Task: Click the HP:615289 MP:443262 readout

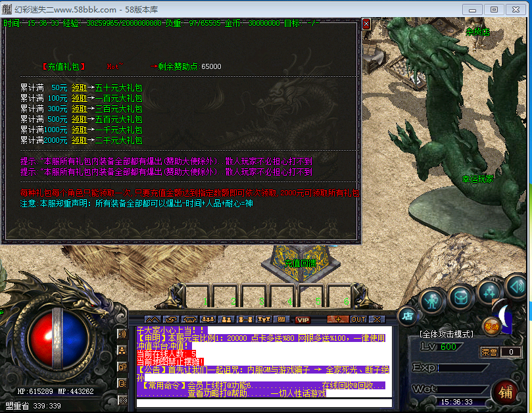Action: pyautogui.click(x=56, y=391)
